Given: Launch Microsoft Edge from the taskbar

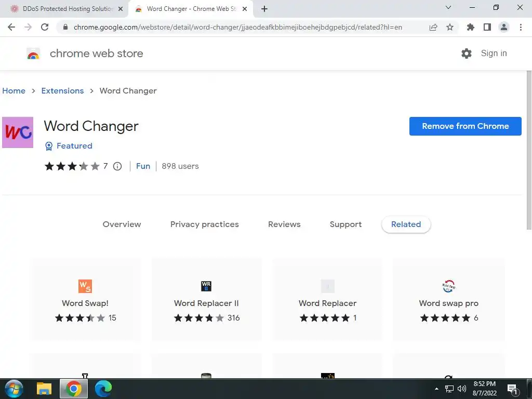Looking at the screenshot, I should [103, 389].
